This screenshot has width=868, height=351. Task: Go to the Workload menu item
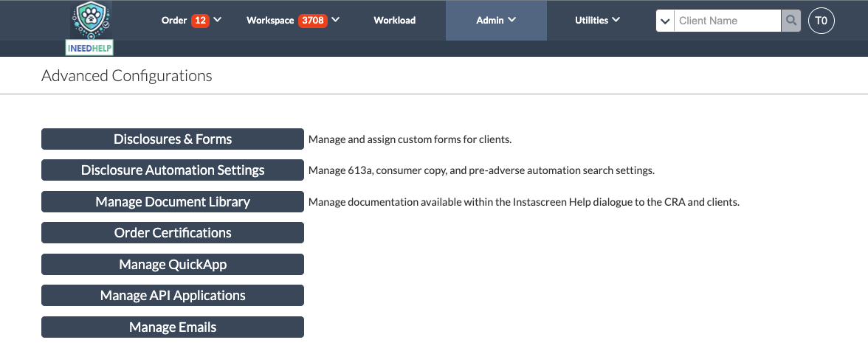(x=395, y=21)
